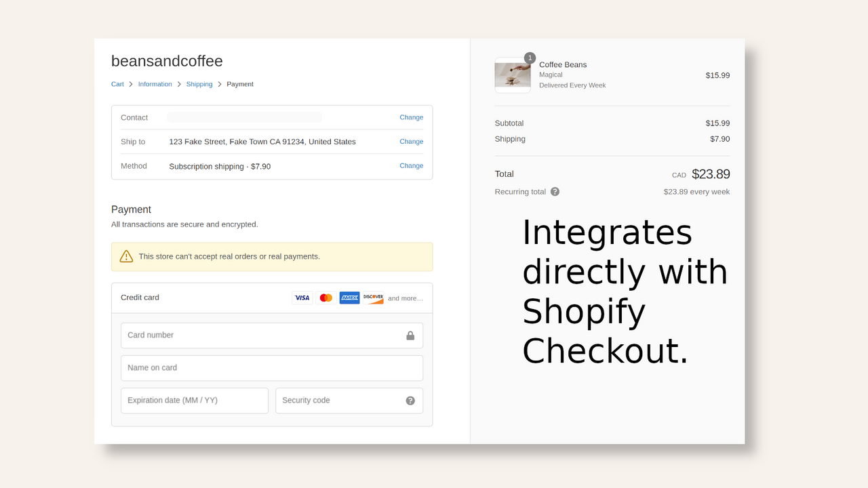
Task: Click the warning triangle icon in the notice
Action: pos(126,256)
